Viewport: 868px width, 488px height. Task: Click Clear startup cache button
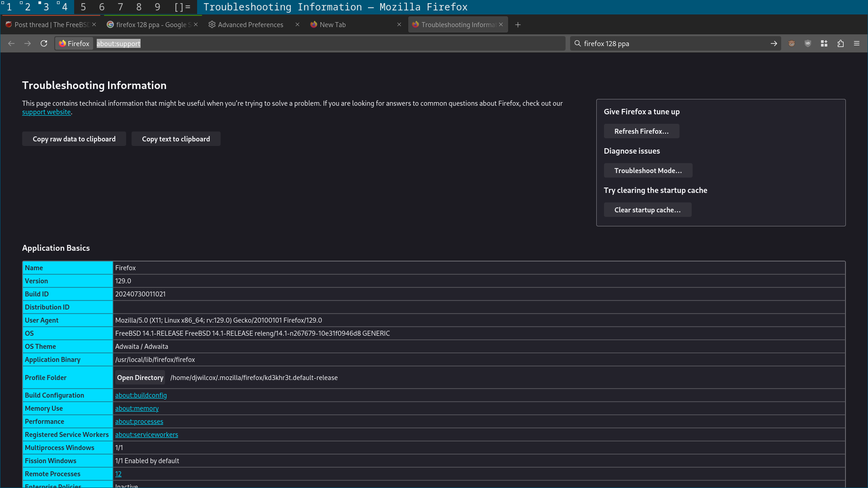tap(647, 210)
